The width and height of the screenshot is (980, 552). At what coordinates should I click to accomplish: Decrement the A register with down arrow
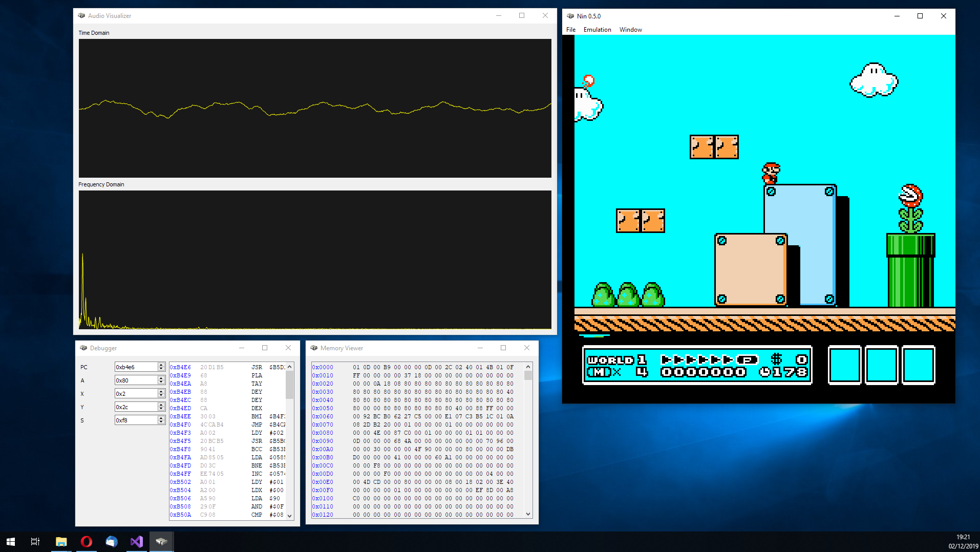pyautogui.click(x=161, y=383)
